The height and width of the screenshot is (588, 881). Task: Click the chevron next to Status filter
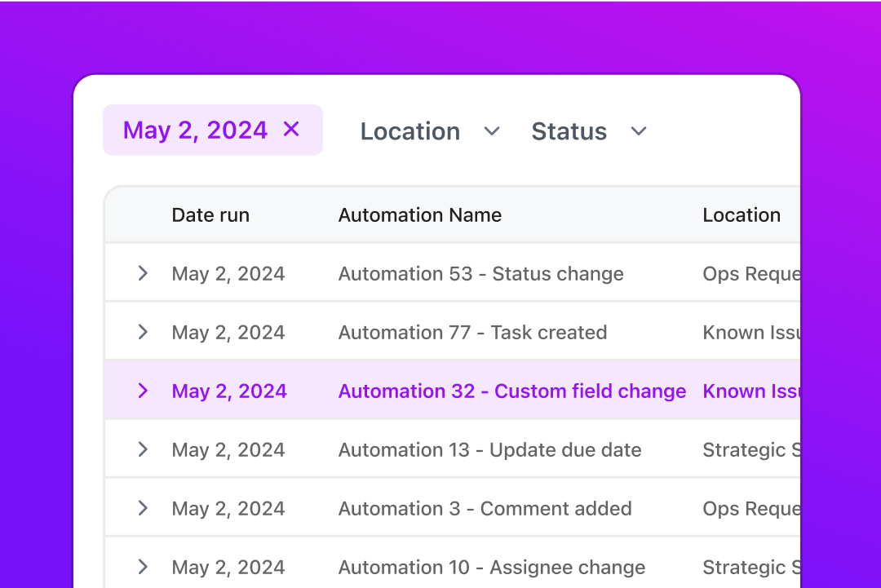639,130
